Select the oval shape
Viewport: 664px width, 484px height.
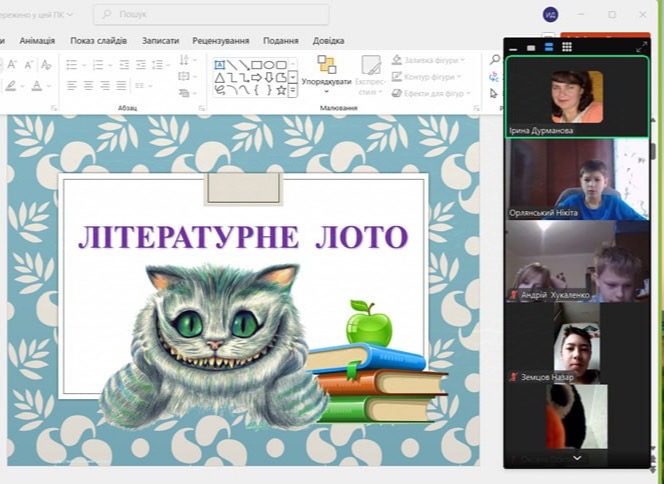(x=269, y=65)
